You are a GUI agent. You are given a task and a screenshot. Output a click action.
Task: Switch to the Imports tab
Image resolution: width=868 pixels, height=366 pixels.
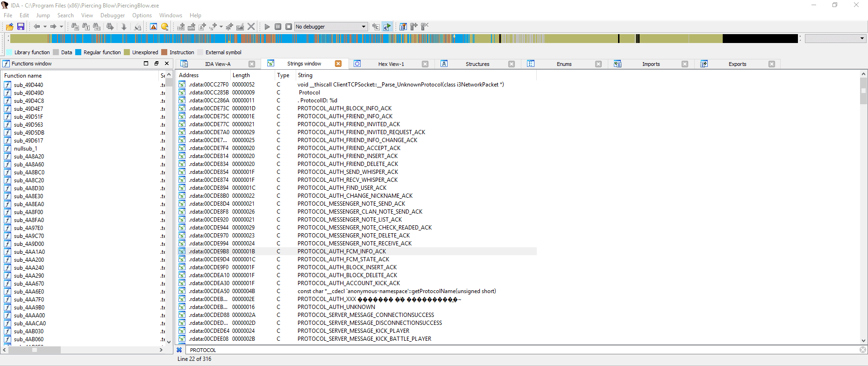651,64
